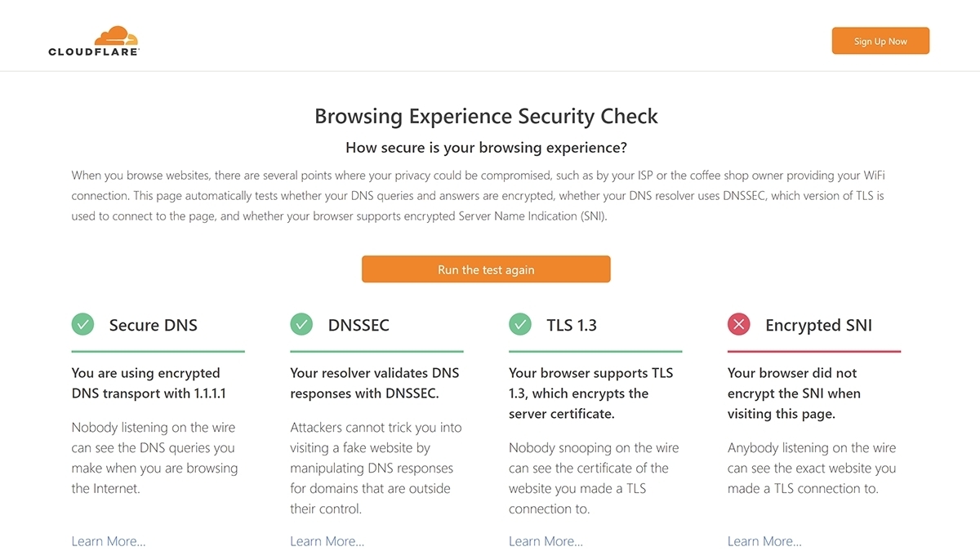Click the TLS 1.3 green checkmark icon

(x=520, y=325)
